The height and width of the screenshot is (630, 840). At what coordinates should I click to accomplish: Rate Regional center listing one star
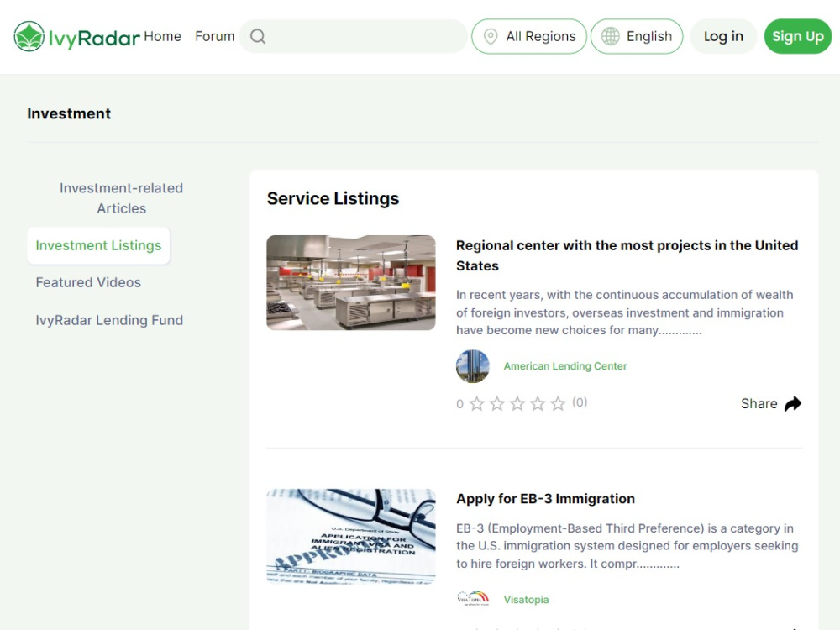[x=477, y=403]
